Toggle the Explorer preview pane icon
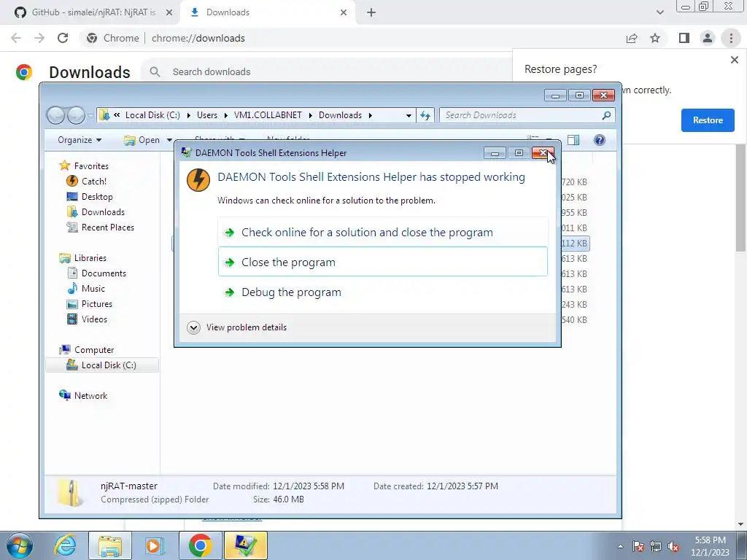The height and width of the screenshot is (560, 747). pyautogui.click(x=573, y=140)
